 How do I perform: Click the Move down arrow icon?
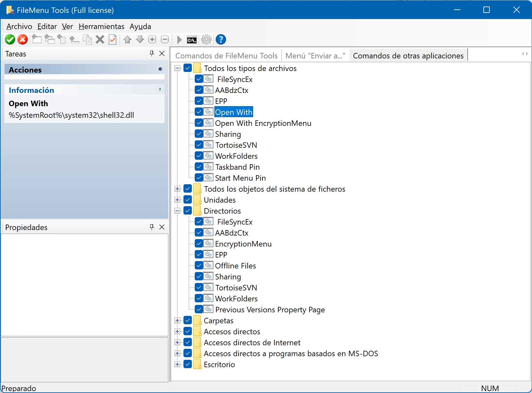[140, 40]
